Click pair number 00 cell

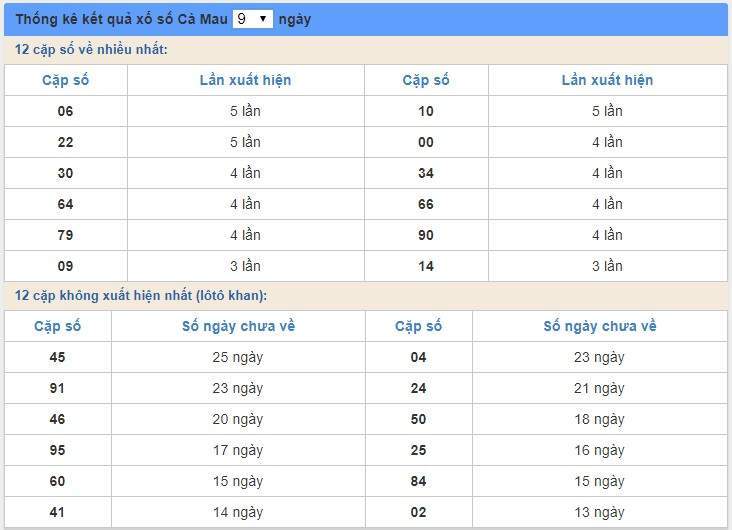click(426, 142)
